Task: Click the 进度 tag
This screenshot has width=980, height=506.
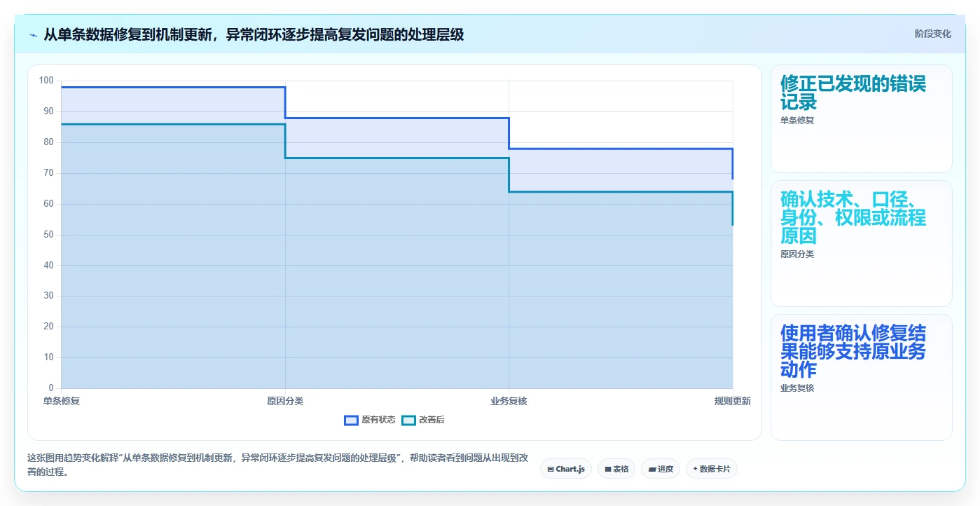Action: click(x=661, y=469)
